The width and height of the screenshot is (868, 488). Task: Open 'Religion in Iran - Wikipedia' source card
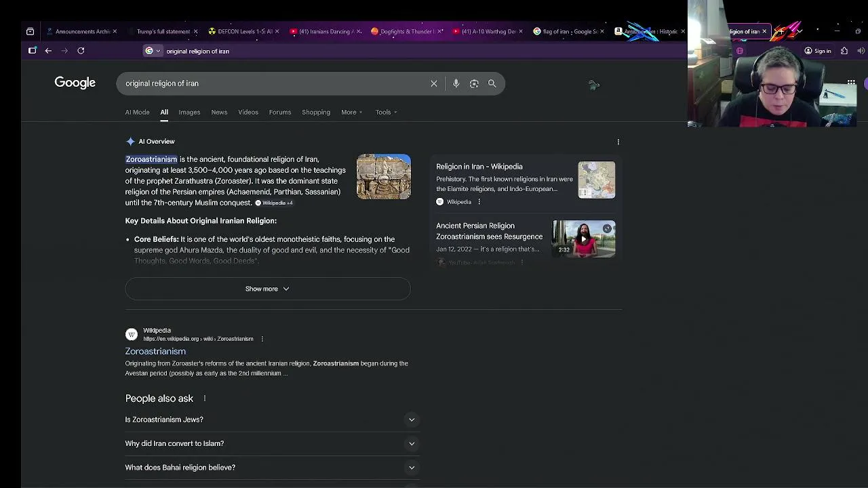point(479,167)
